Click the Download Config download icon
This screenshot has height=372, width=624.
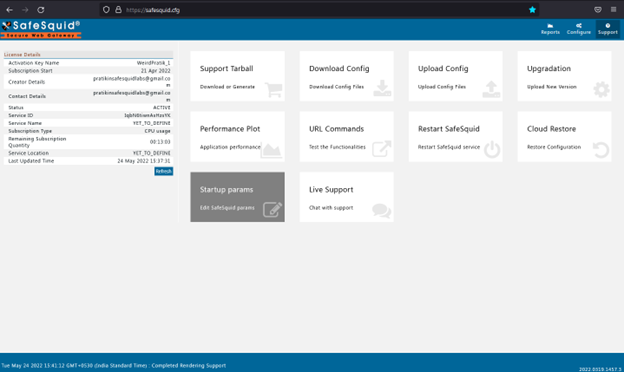coord(382,89)
